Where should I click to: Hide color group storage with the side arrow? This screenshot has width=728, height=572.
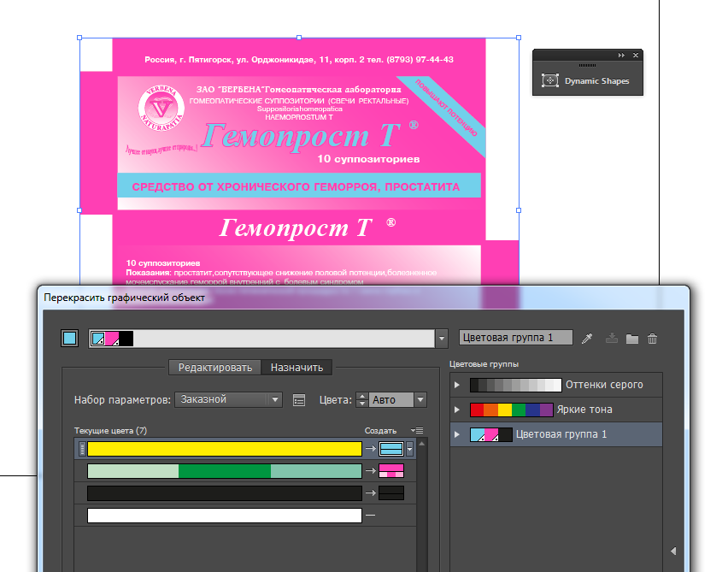point(673,551)
